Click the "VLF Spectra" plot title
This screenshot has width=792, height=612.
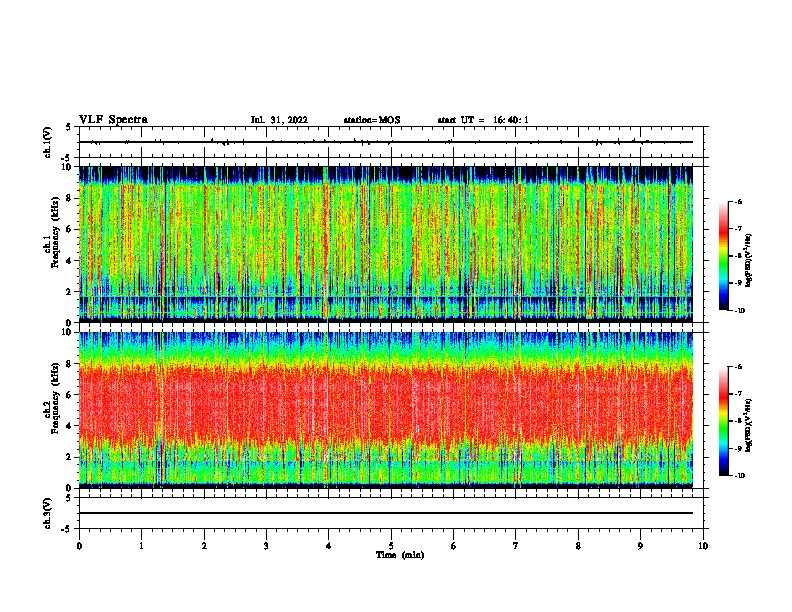click(x=113, y=120)
